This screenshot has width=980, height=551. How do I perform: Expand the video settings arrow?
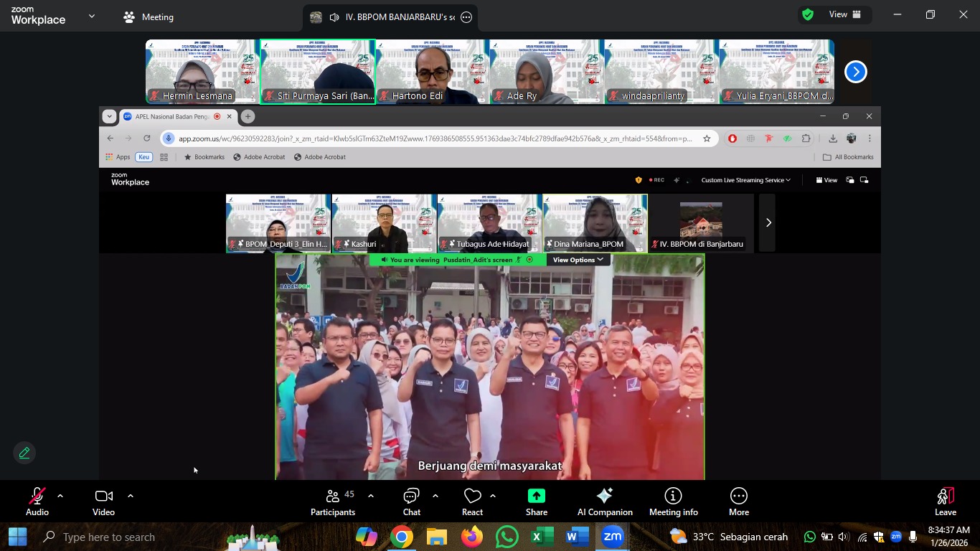tap(130, 496)
